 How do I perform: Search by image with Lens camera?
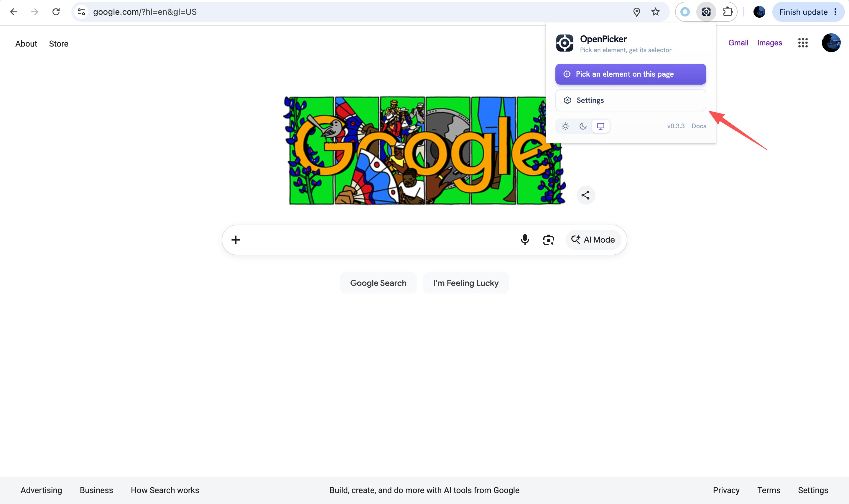click(x=548, y=240)
